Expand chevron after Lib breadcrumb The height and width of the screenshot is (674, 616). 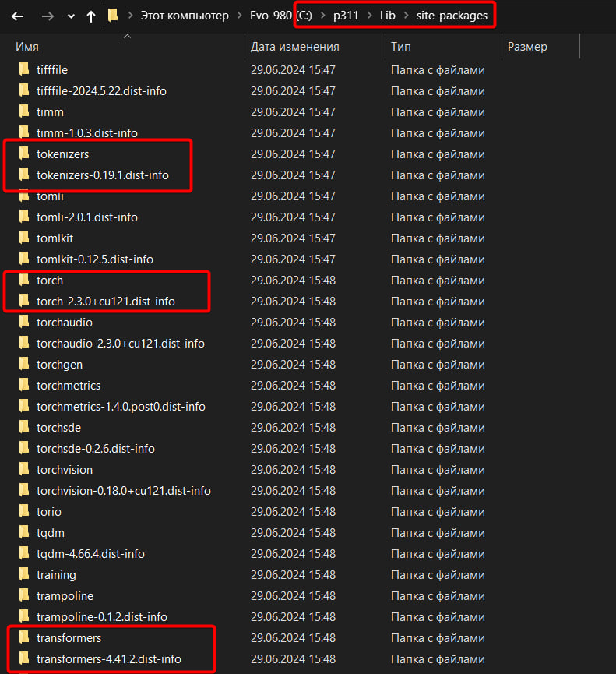pos(406,16)
